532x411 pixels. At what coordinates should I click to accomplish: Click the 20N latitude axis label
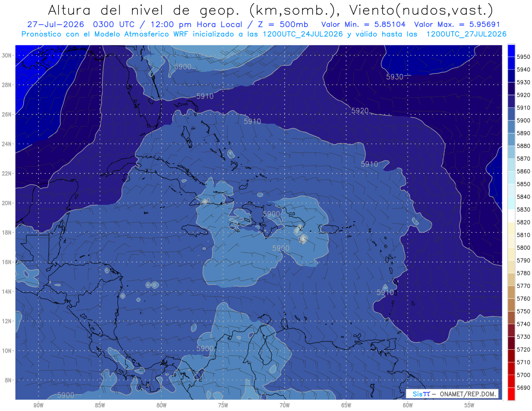pyautogui.click(x=7, y=203)
